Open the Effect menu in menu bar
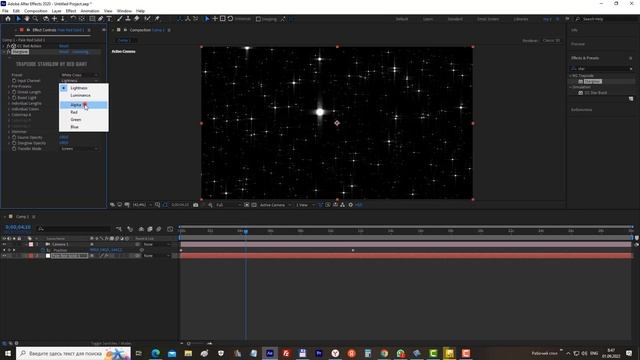Image resolution: width=640 pixels, height=360 pixels. click(71, 11)
